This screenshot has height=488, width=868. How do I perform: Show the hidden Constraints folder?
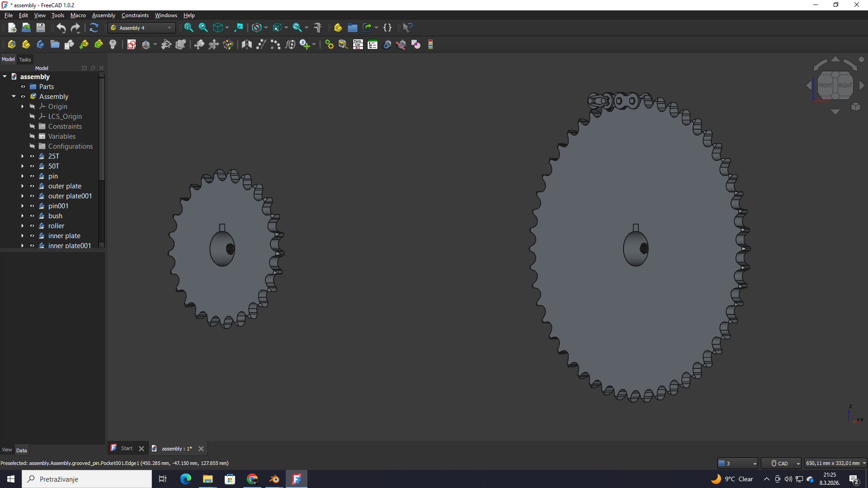click(32, 127)
